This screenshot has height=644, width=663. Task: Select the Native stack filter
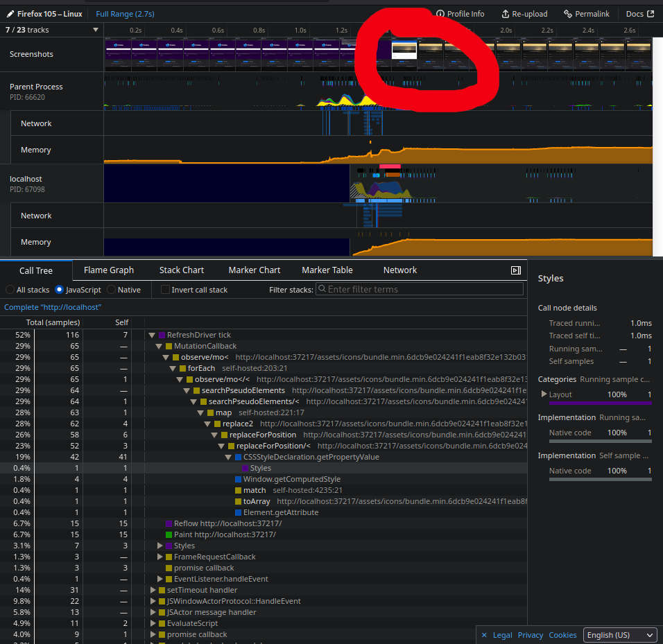click(x=110, y=290)
